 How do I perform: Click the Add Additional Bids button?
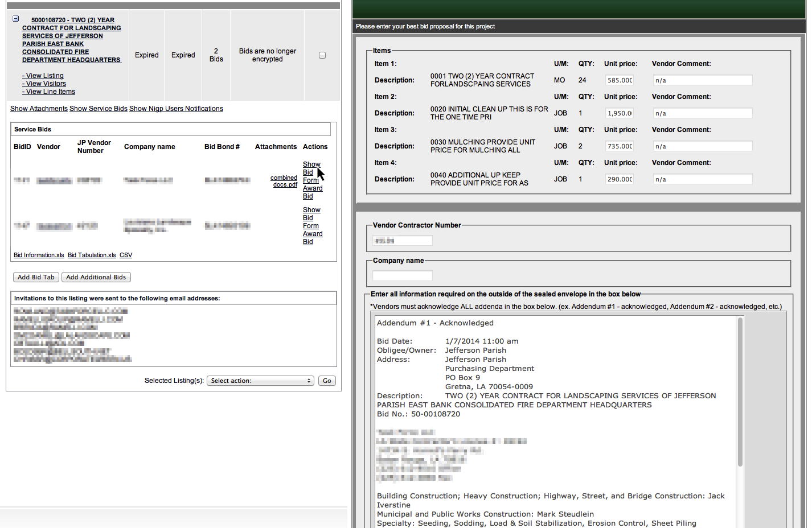(96, 277)
